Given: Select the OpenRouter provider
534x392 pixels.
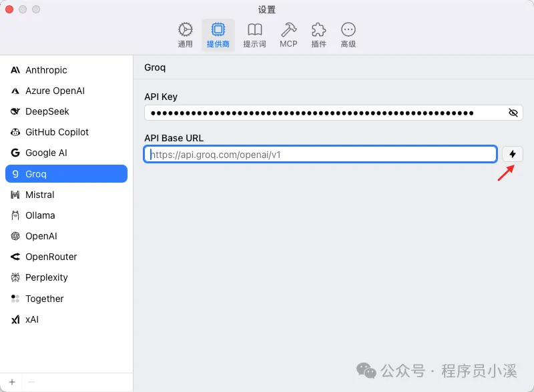Looking at the screenshot, I should coord(66,257).
